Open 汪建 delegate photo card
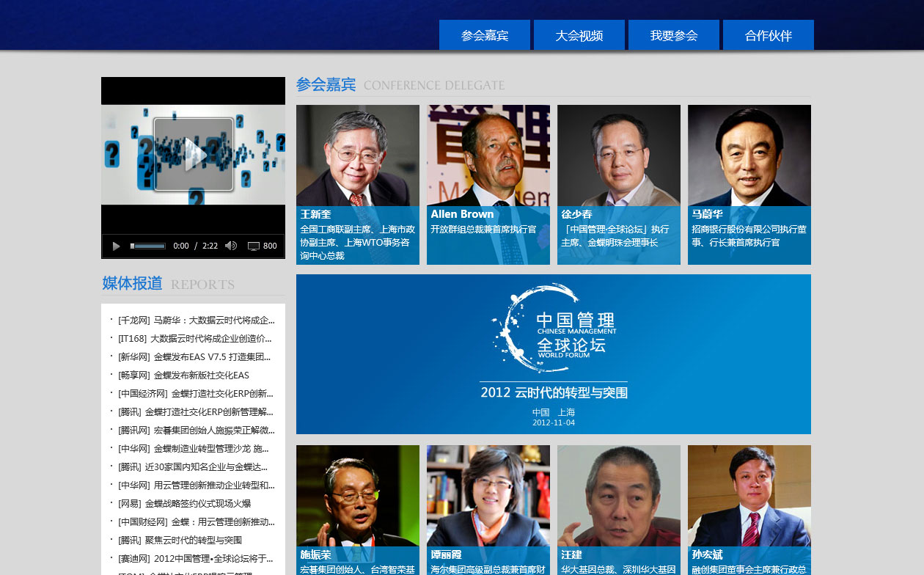 tap(619, 510)
